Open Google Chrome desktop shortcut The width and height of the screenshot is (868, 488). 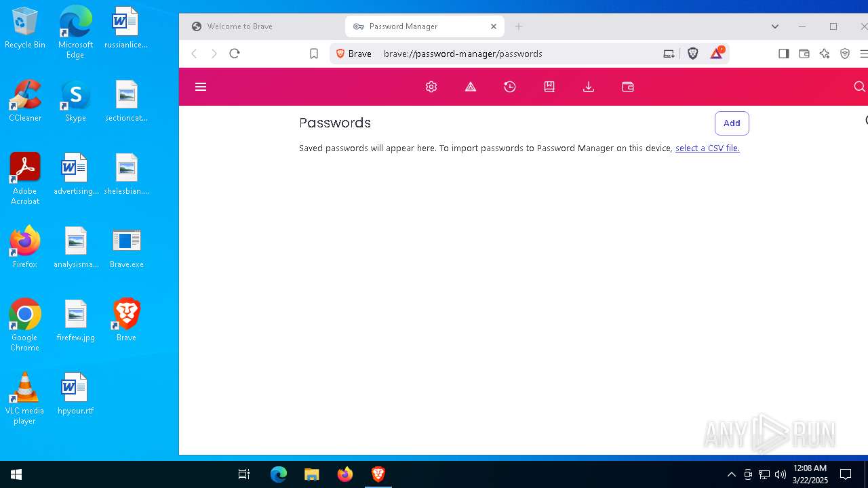pyautogui.click(x=25, y=326)
